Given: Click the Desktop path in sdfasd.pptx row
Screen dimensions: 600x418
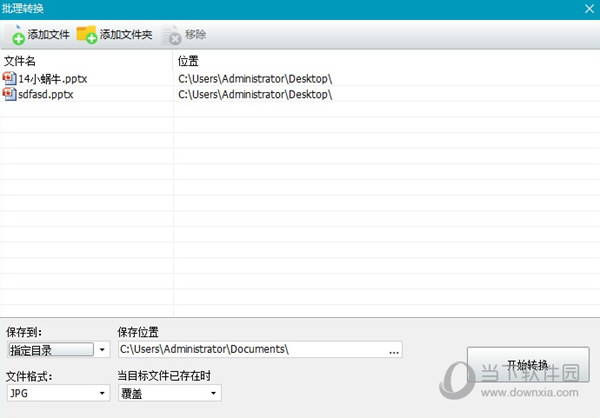Looking at the screenshot, I should (255, 94).
